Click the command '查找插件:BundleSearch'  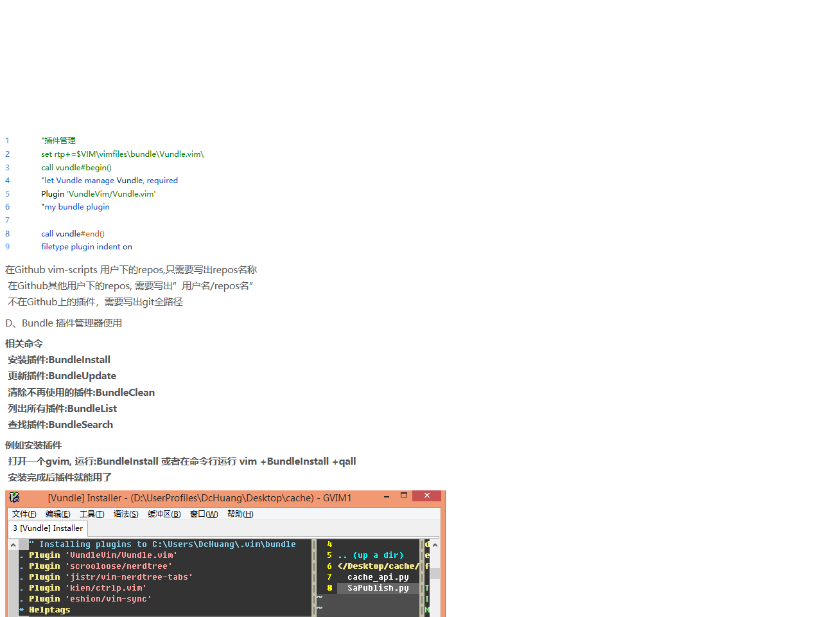pos(60,425)
